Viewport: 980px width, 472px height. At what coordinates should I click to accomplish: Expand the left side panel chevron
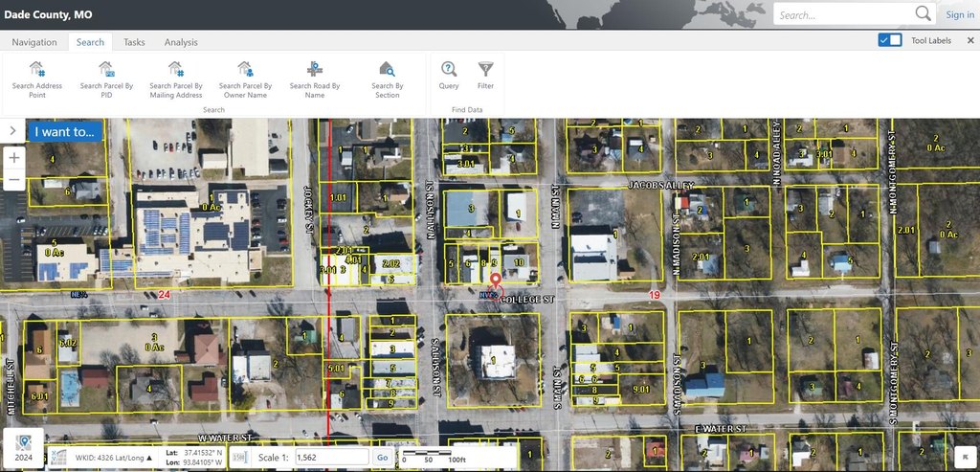(11, 131)
